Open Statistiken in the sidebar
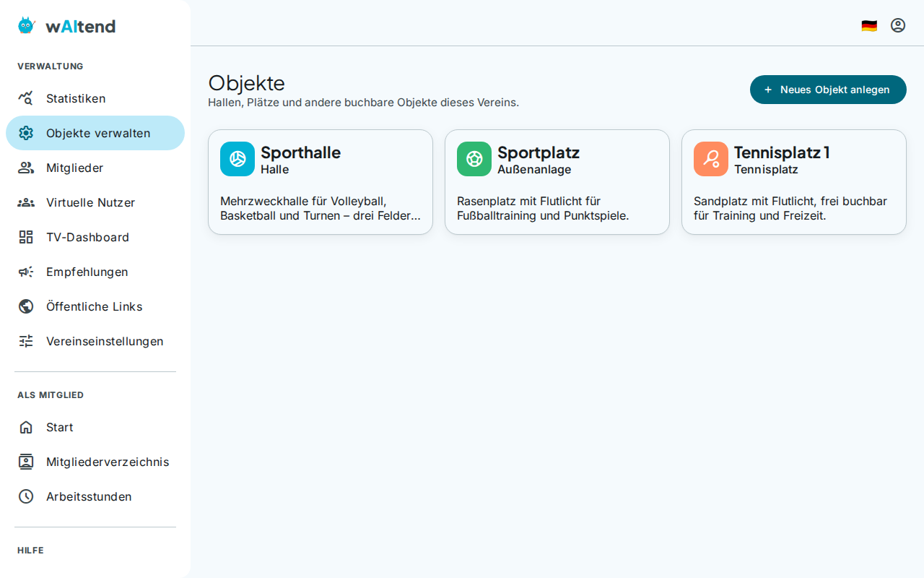 95,98
